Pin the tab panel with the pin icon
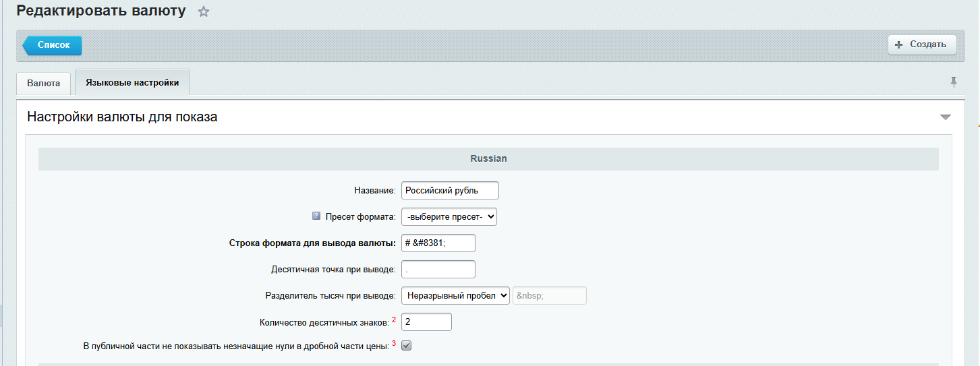The image size is (980, 366). pyautogui.click(x=954, y=82)
